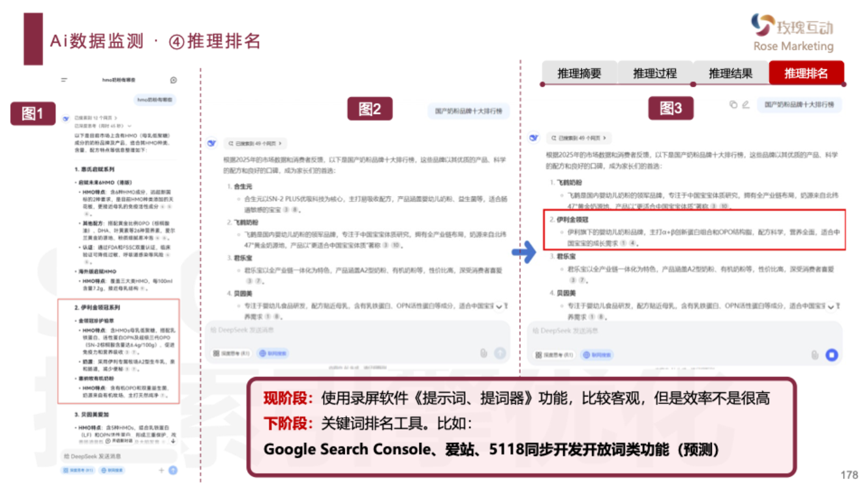Expand 已搜索到 12 个网页 in 图1
The height and width of the screenshot is (488, 868).
point(96,117)
